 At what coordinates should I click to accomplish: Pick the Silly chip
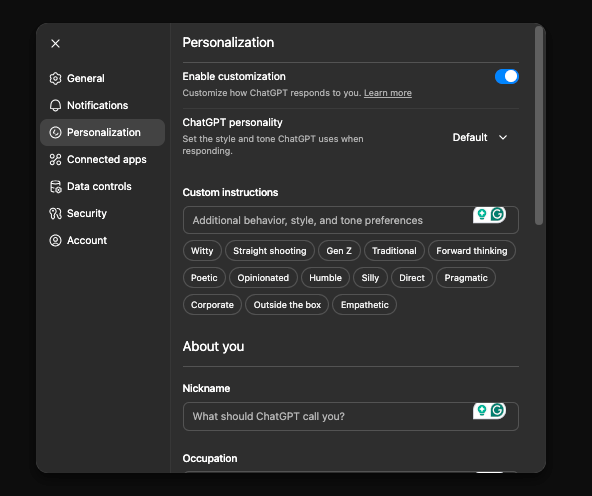(370, 278)
